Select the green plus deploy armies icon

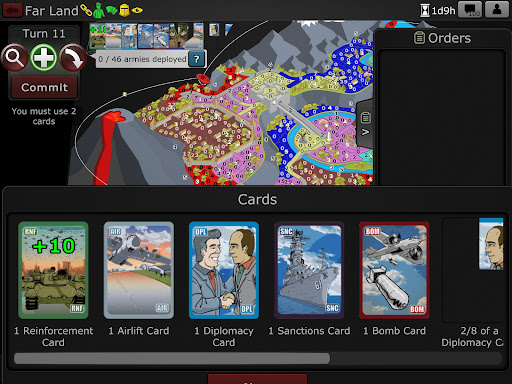coord(44,57)
